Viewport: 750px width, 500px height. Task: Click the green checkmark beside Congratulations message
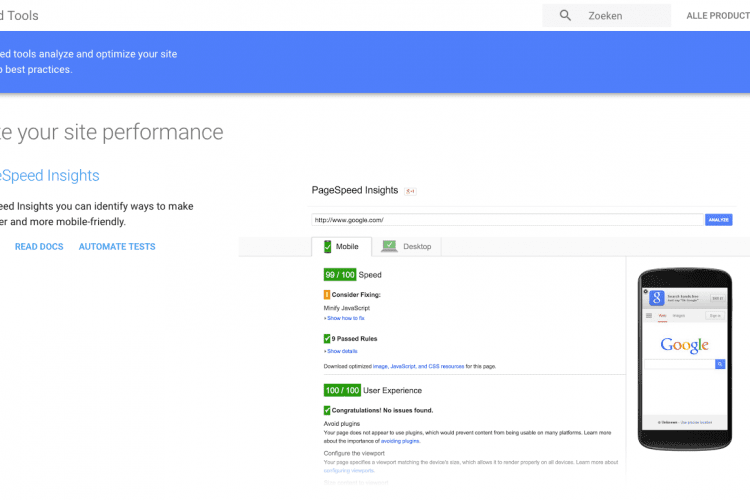pyautogui.click(x=327, y=411)
